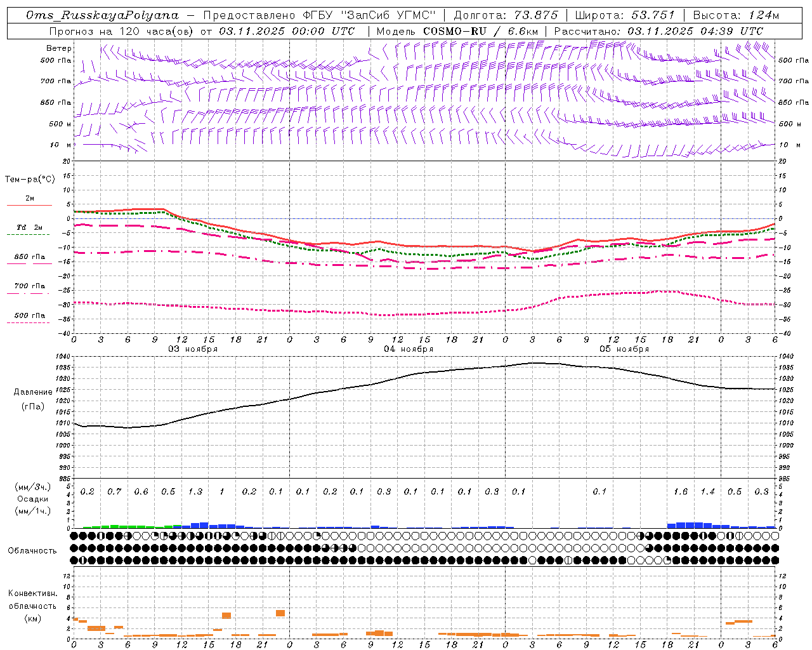
Task: Click the 04 ноября date label
Action: tap(409, 349)
